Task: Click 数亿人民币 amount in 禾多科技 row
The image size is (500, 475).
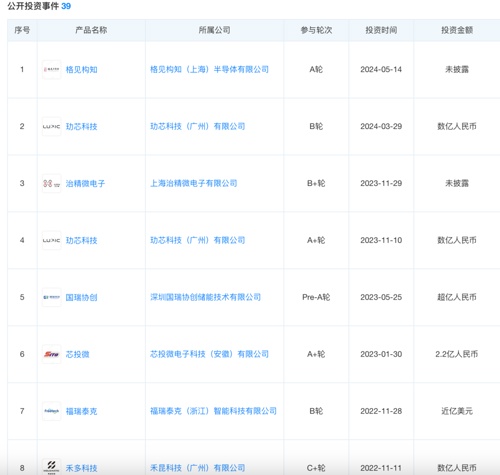Action: tap(457, 468)
